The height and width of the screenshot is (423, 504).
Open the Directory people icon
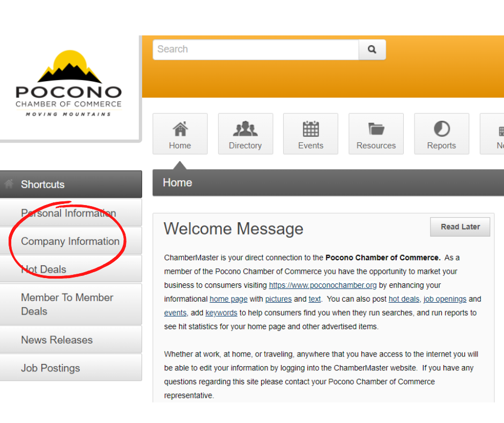[245, 129]
